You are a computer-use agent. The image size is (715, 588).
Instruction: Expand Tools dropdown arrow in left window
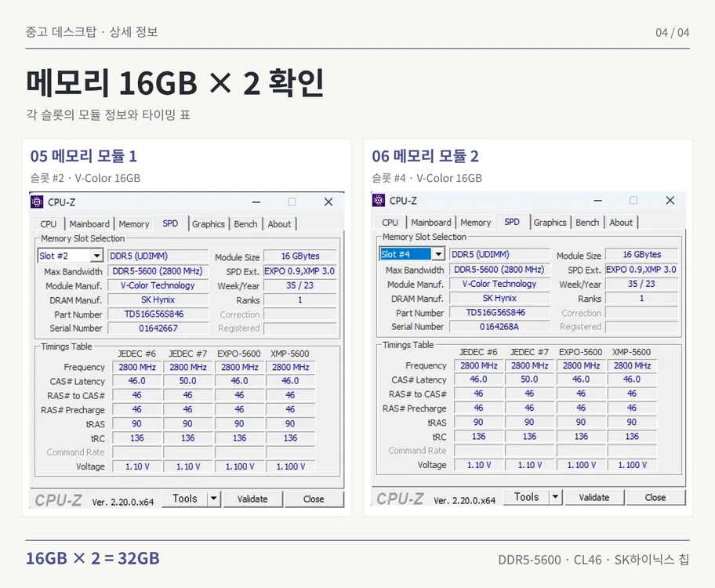coord(213,499)
